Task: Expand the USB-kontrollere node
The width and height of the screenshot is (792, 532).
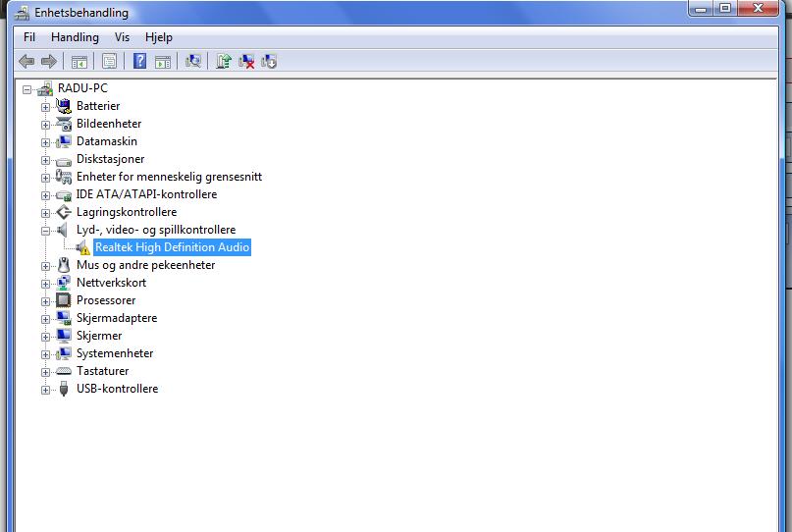Action: coord(45,390)
